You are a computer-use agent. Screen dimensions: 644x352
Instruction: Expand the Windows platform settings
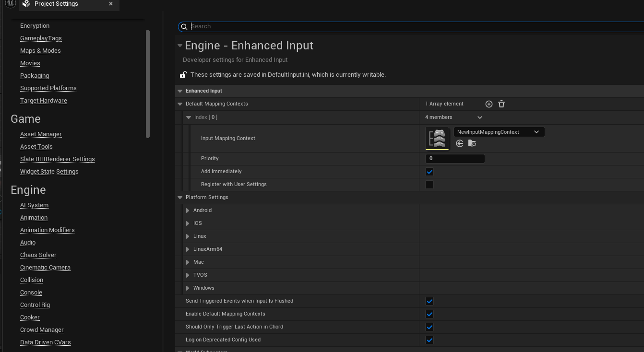(188, 288)
